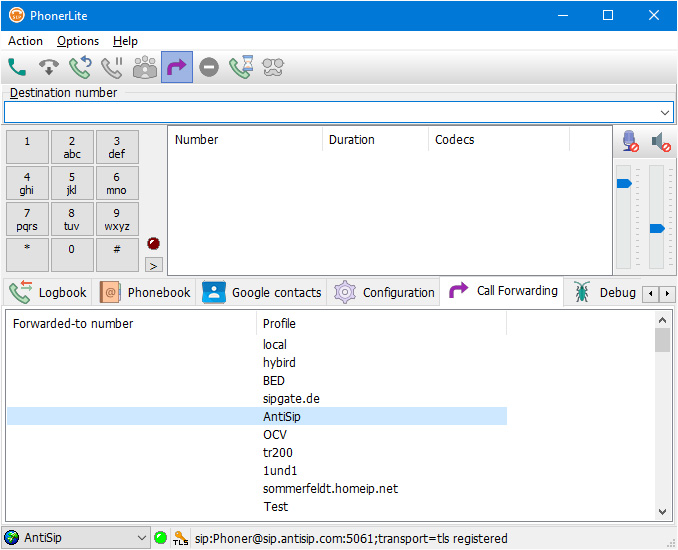Click keypad button 9 wxyz
The image size is (678, 550).
[117, 219]
